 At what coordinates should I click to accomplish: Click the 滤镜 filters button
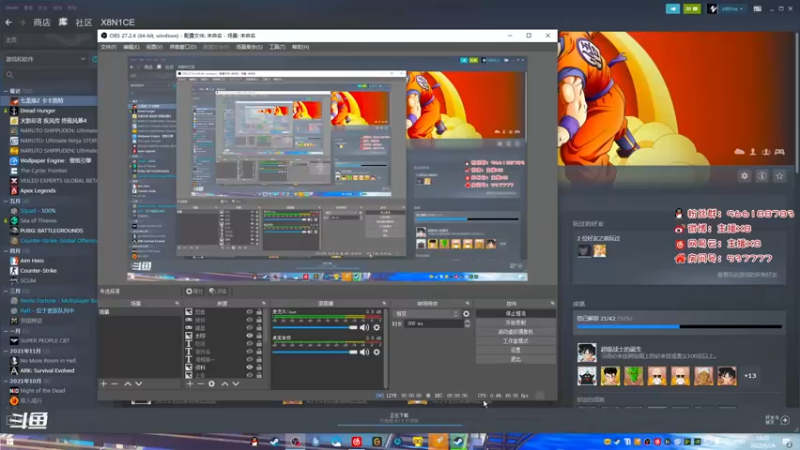click(218, 291)
